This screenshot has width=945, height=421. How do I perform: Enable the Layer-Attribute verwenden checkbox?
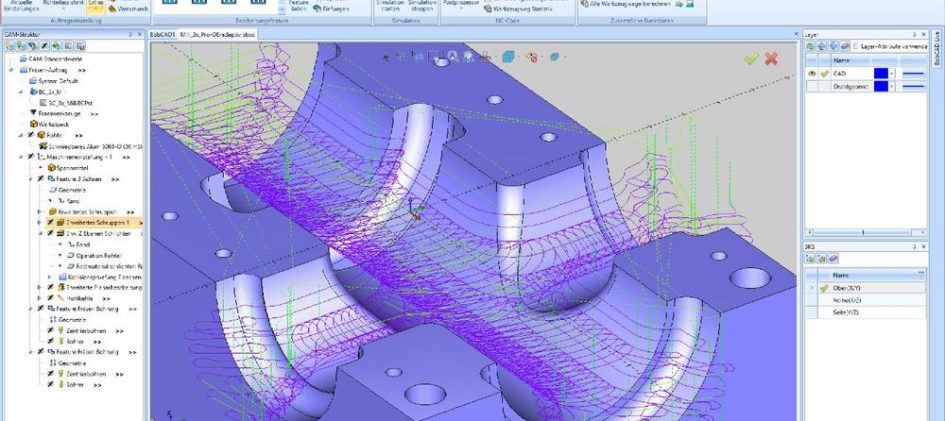[853, 46]
